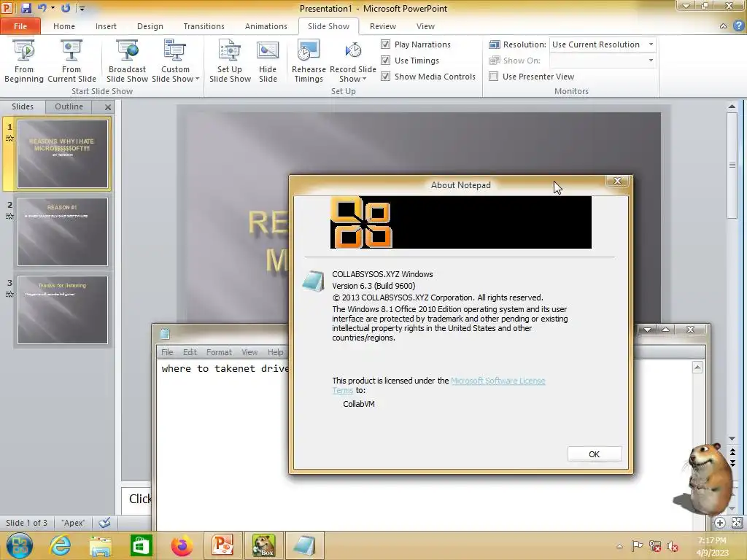747x560 pixels.
Task: Select slide 2 thumbnail "Reason #1"
Action: click(x=63, y=232)
